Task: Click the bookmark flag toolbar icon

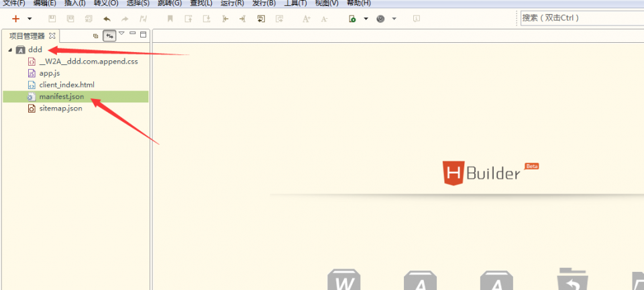Action: coord(170,19)
